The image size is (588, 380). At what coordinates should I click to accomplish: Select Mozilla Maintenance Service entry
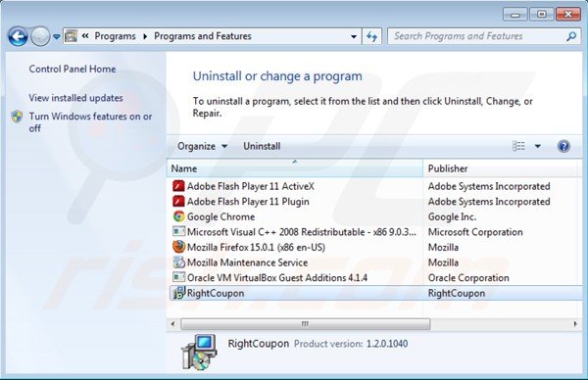247,262
